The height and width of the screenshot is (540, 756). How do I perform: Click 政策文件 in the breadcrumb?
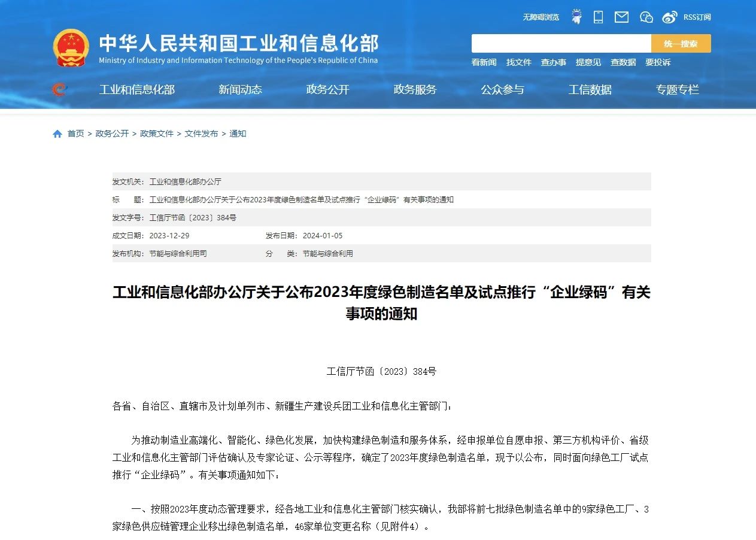pyautogui.click(x=157, y=134)
